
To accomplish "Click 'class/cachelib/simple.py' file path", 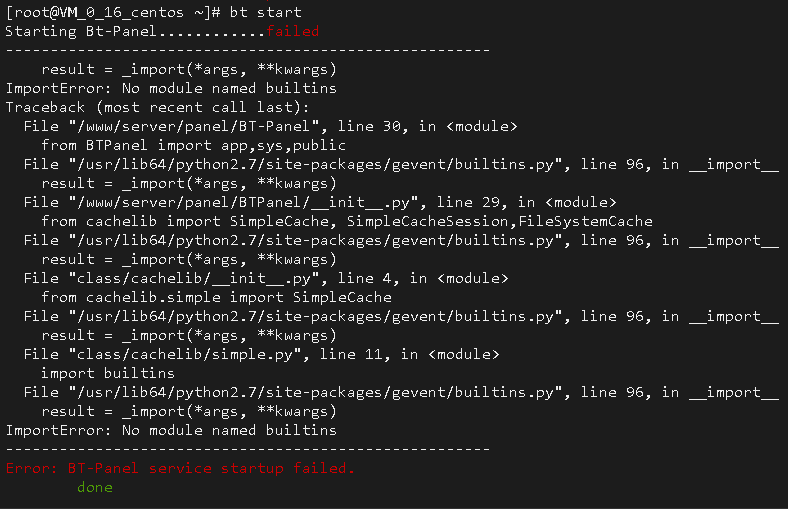I will tap(185, 354).
